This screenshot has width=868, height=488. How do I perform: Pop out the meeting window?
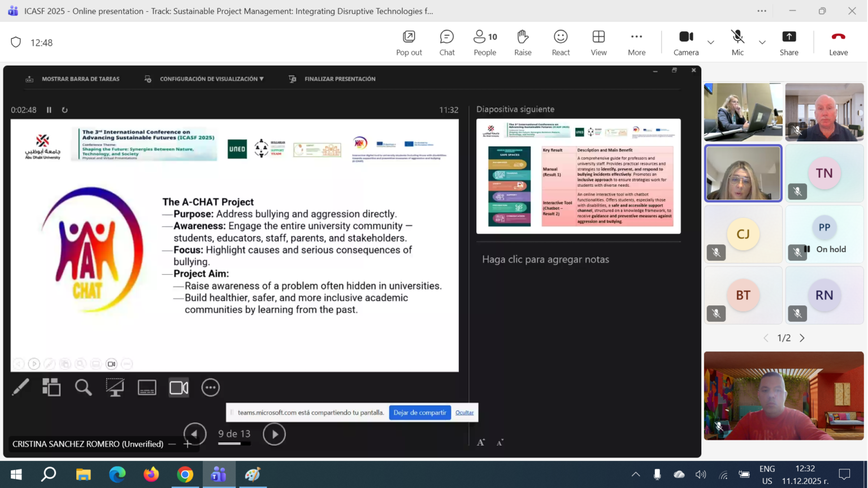point(409,42)
